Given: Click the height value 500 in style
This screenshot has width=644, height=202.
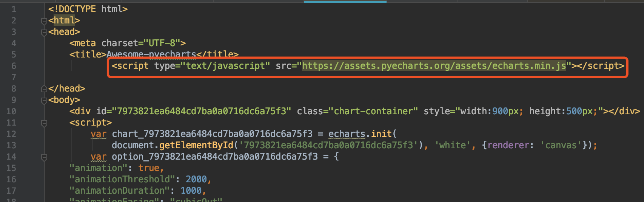Looking at the screenshot, I should tap(574, 111).
